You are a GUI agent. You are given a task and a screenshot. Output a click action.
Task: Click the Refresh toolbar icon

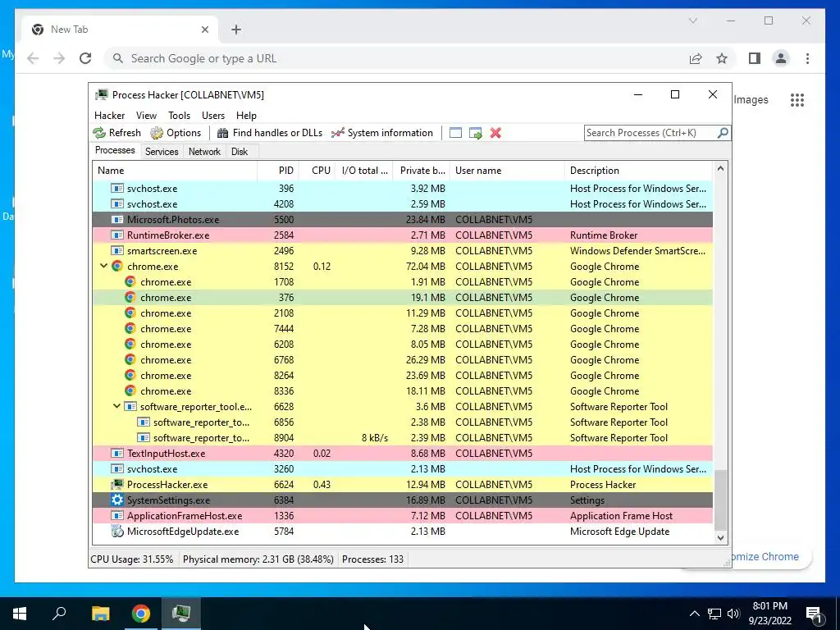point(99,133)
